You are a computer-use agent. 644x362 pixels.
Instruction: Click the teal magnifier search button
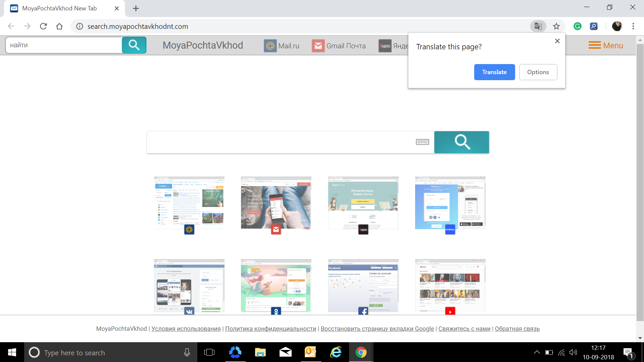coord(461,142)
